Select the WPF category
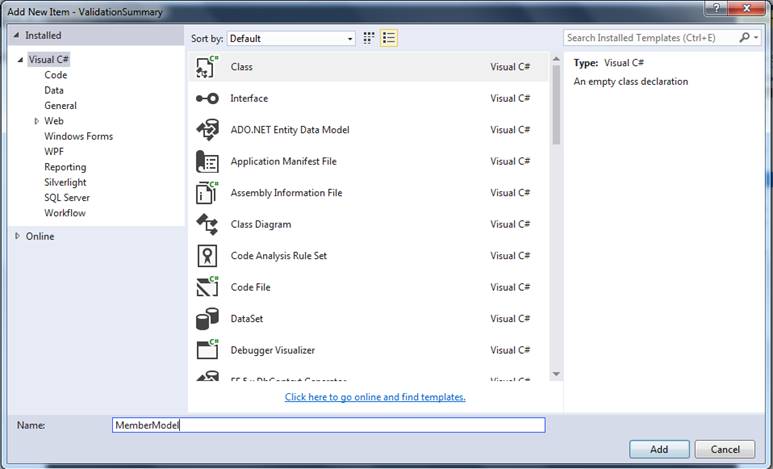Image resolution: width=773 pixels, height=469 pixels. tap(54, 151)
